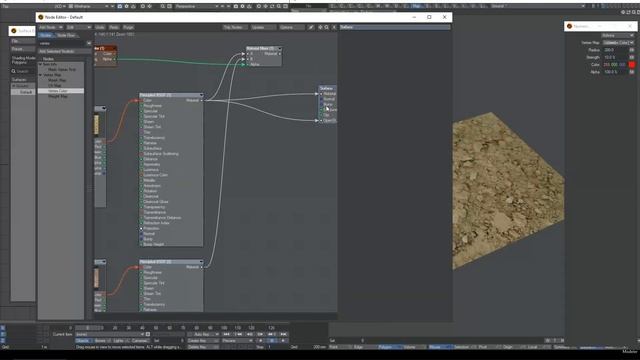Toggle the Auto Key button
The height and width of the screenshot is (360, 640).
(x=203, y=334)
